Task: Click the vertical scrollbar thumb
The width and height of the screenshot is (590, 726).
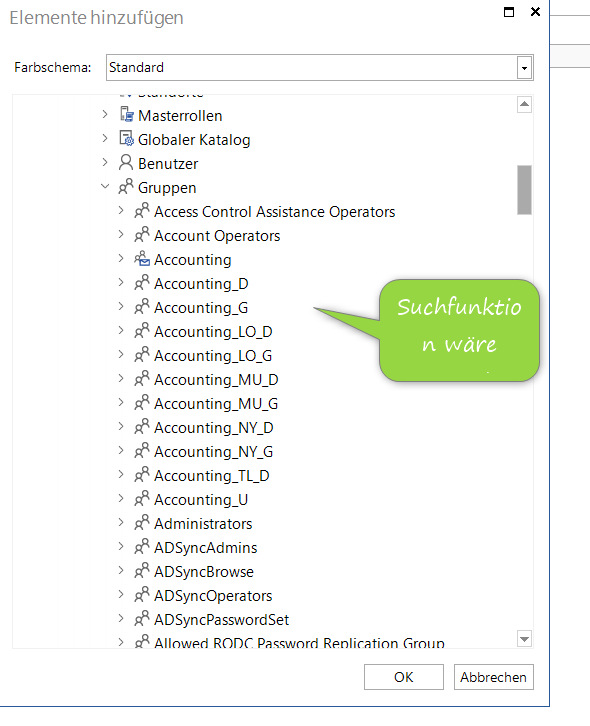Action: [x=524, y=190]
